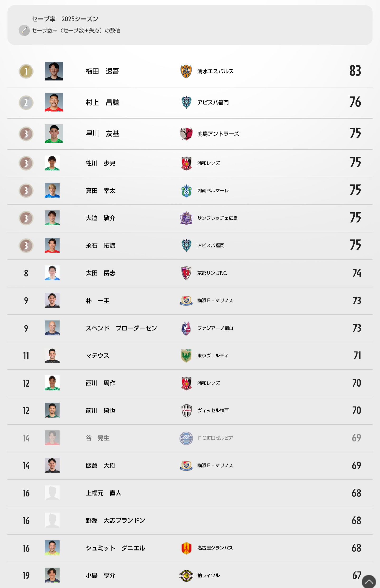Viewport: 380px width, 588px height.
Task: Click the Sanfrecce Hiroshima club emblem
Action: coord(186,218)
